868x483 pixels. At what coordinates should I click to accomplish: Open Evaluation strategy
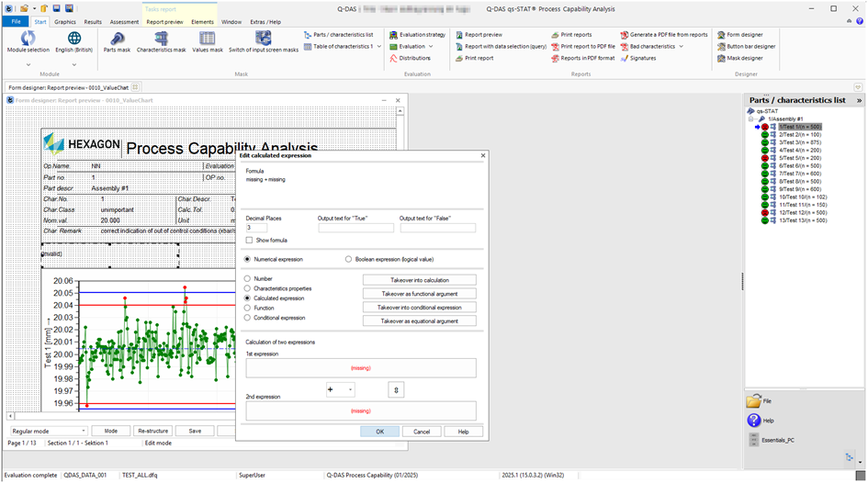(x=417, y=35)
